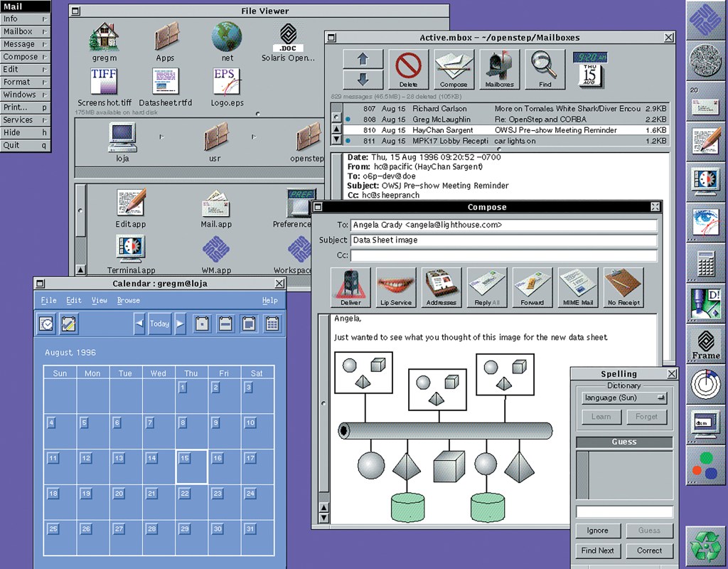Click the Reply All icon in Compose
The width and height of the screenshot is (728, 569).
pos(487,287)
